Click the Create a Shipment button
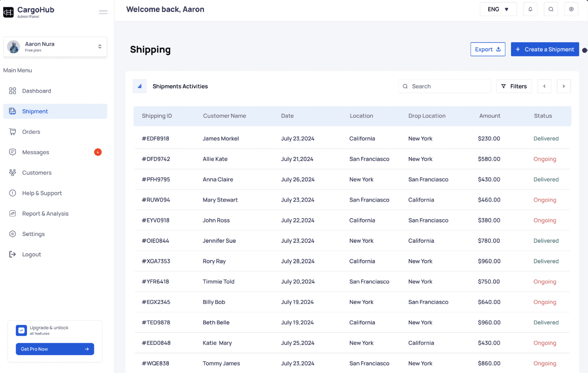This screenshot has height=373, width=588. [x=545, y=49]
